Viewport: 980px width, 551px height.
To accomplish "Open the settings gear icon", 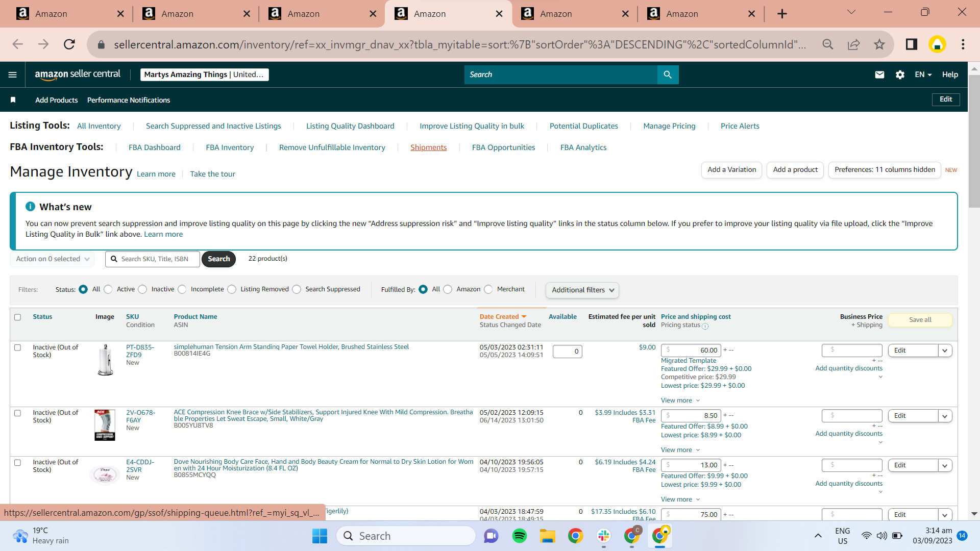I will [x=900, y=74].
